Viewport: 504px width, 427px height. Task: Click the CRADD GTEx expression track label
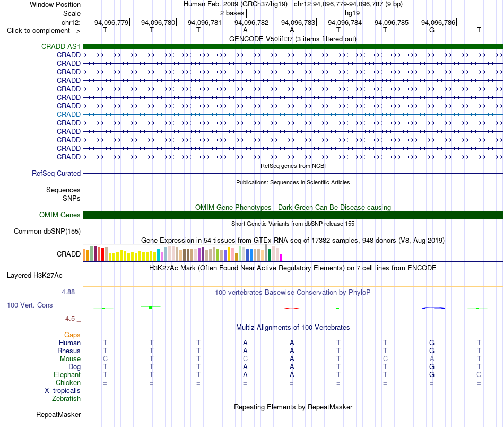[68, 254]
